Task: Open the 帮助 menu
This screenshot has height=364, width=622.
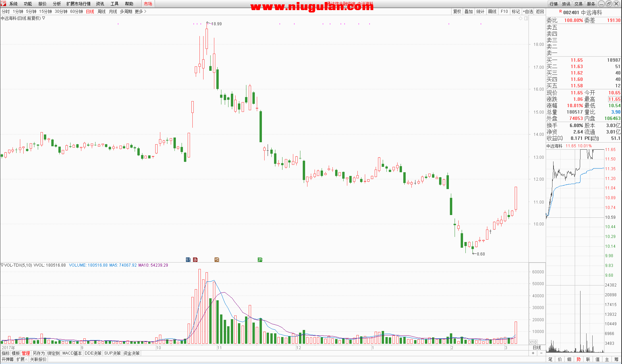Action: 129,4
